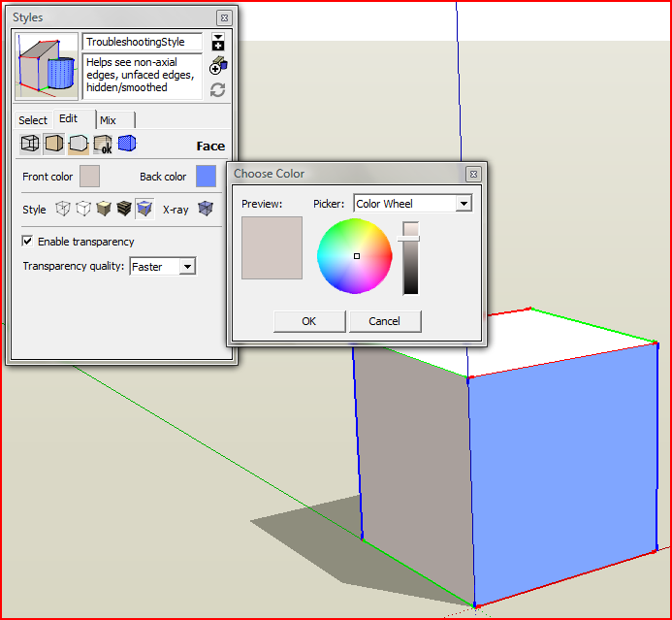Open the Edge settings icon

30,145
